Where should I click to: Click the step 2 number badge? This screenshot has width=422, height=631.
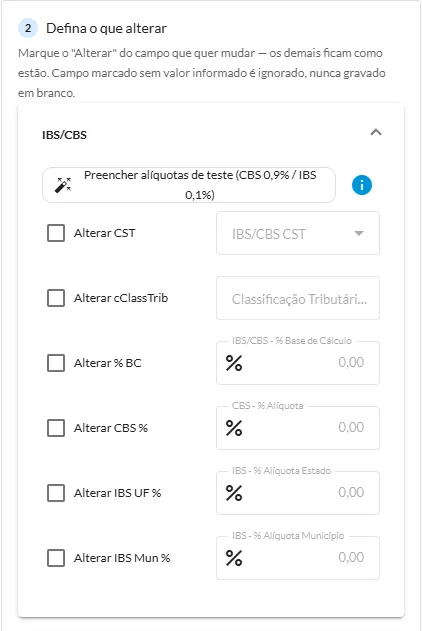click(28, 28)
